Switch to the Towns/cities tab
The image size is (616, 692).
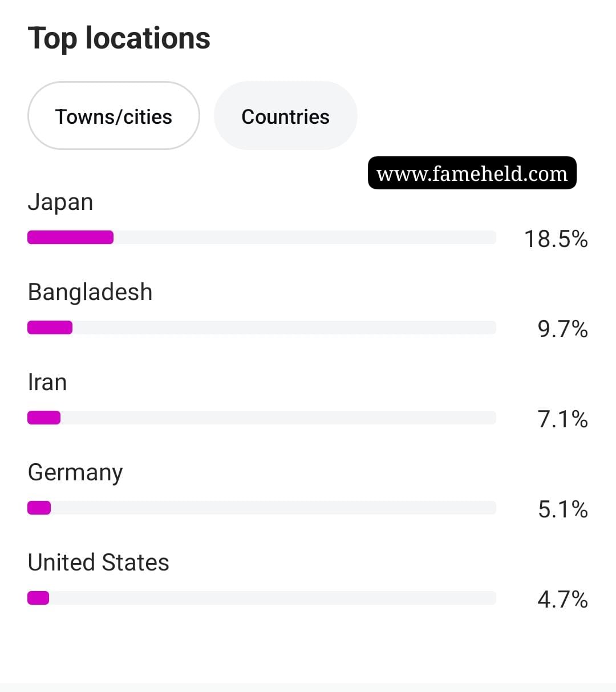[114, 116]
